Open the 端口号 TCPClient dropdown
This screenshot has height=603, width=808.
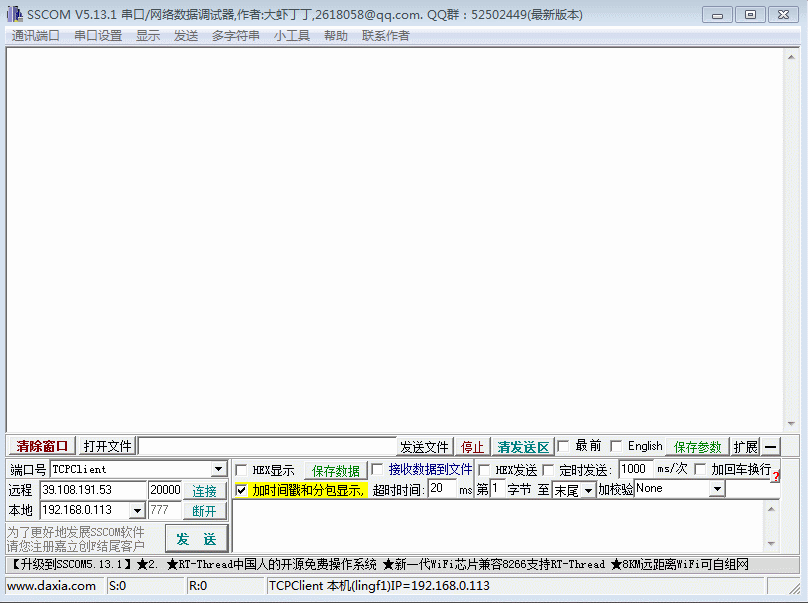click(x=218, y=470)
